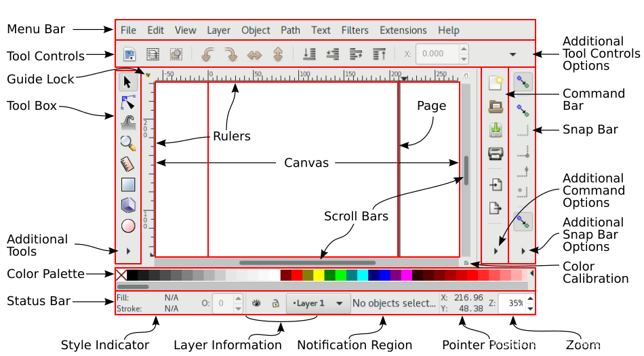The height and width of the screenshot is (356, 644).
Task: Lower selection to bottom
Action: click(x=309, y=54)
